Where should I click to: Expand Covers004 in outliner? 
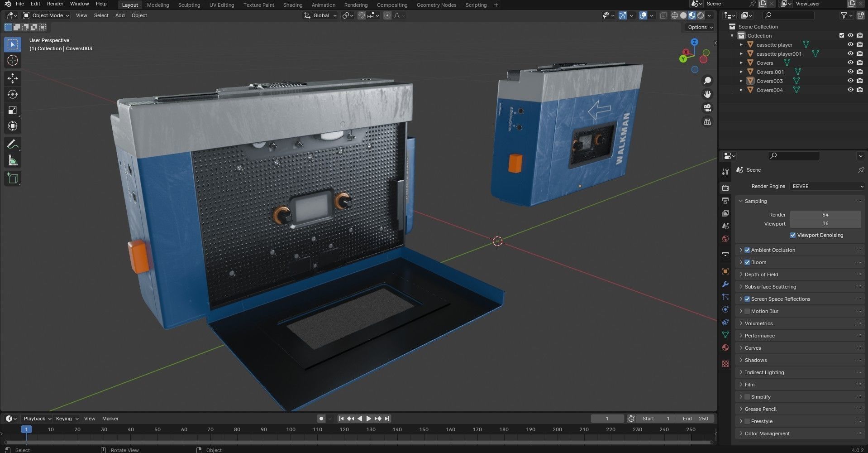coord(741,90)
